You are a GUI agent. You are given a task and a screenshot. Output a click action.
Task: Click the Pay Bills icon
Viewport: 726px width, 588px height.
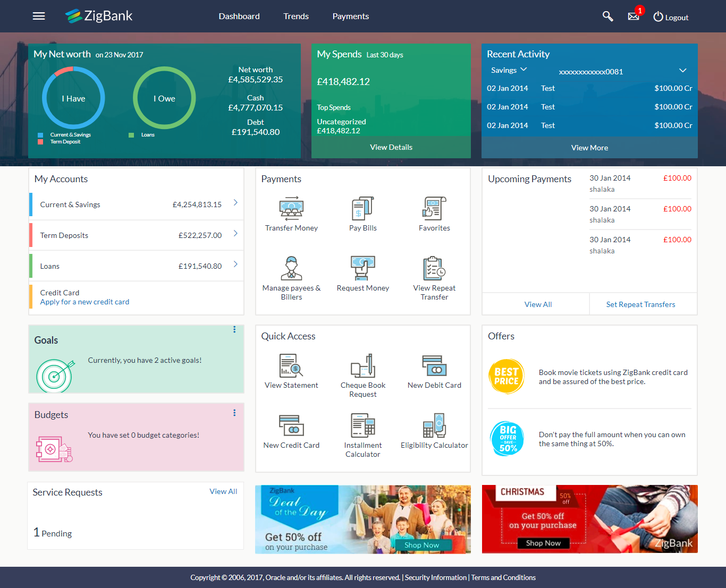coord(363,208)
